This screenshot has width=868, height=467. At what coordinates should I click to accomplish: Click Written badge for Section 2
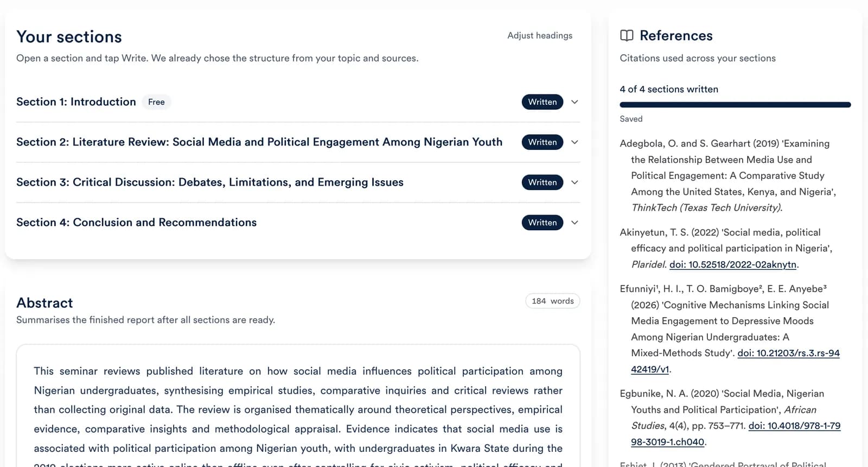pos(542,142)
